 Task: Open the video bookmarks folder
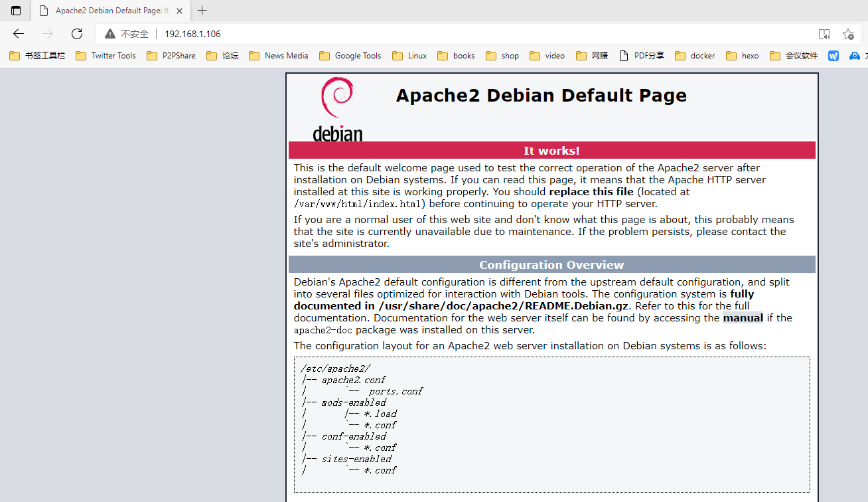click(x=547, y=56)
